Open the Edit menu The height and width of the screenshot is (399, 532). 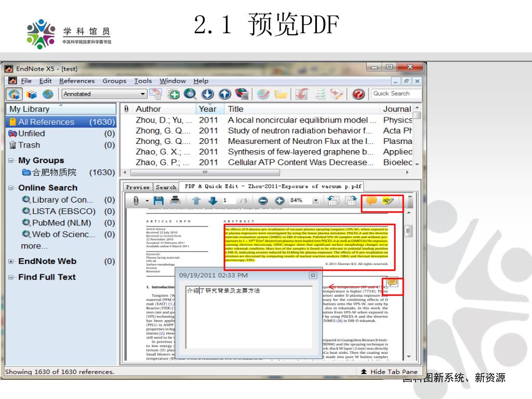point(46,81)
